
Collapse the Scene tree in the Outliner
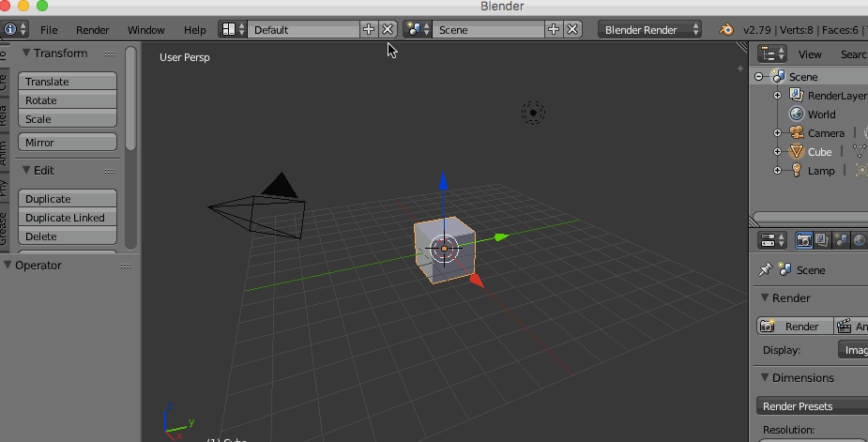coord(759,76)
